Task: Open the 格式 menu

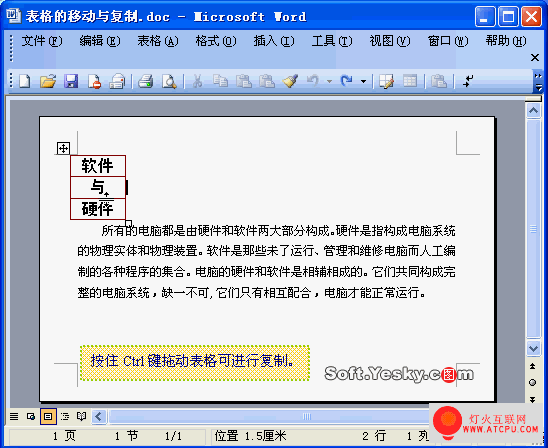Action: point(215,41)
